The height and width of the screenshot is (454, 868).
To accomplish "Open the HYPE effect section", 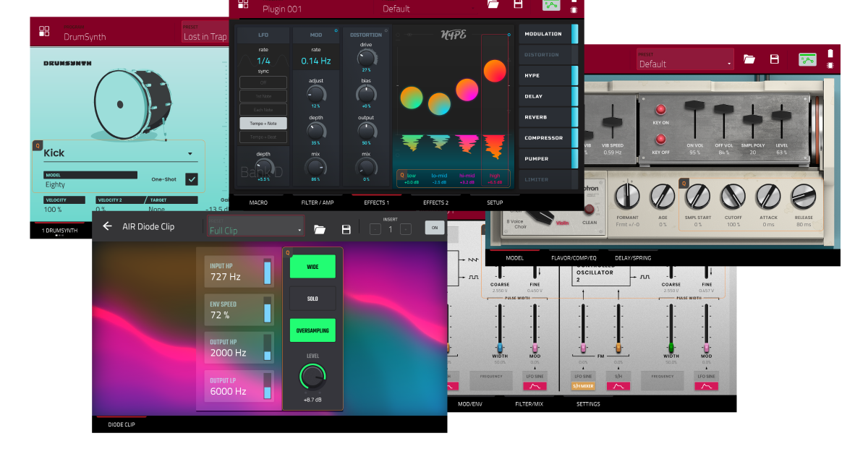I will coord(548,76).
